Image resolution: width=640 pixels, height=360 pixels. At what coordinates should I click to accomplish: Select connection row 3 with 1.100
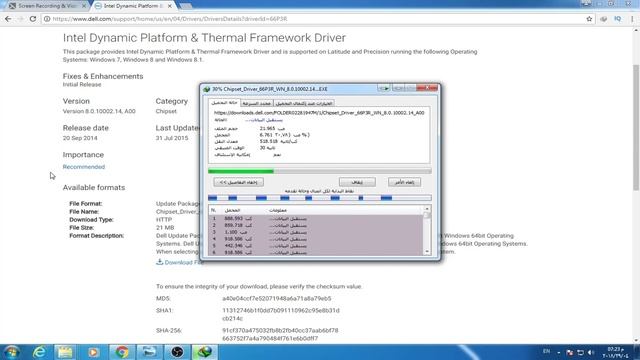click(x=316, y=232)
